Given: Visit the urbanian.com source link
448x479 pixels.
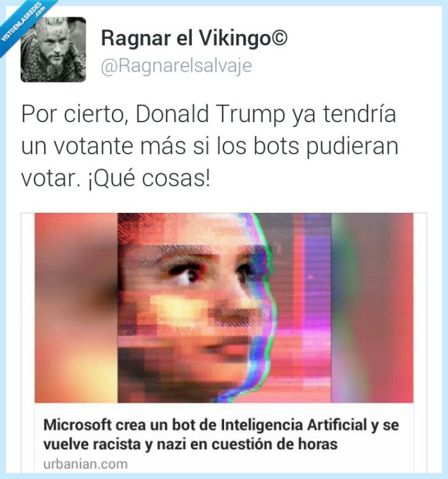Looking at the screenshot, I should click(85, 464).
